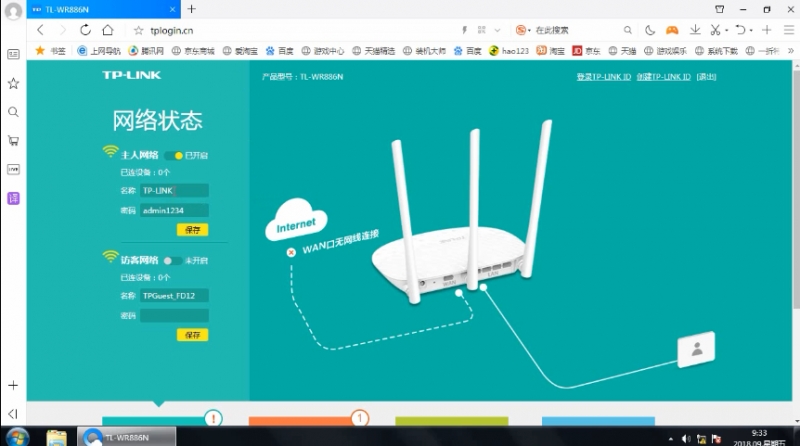
Task: Add sidebar app with plus icon
Action: 13,385
